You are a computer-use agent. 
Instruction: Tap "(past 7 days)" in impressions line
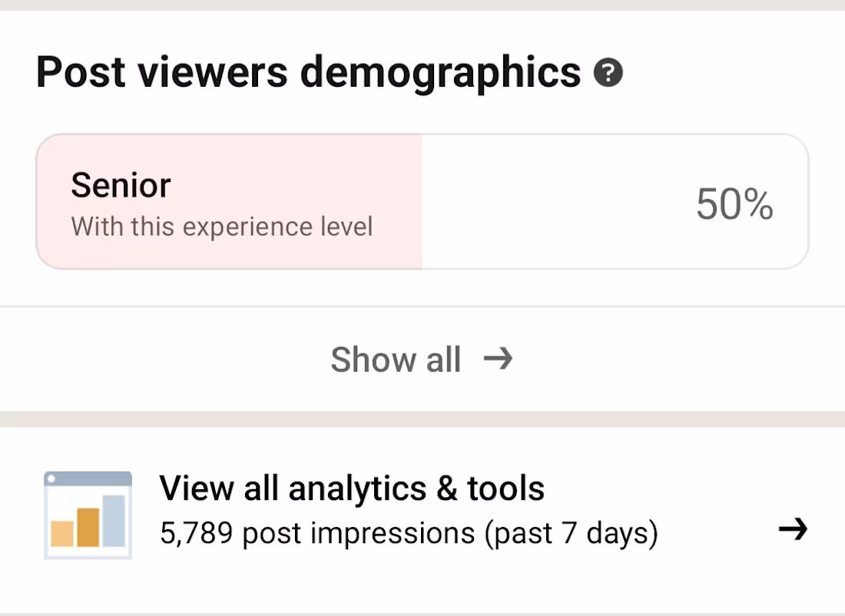point(571,532)
